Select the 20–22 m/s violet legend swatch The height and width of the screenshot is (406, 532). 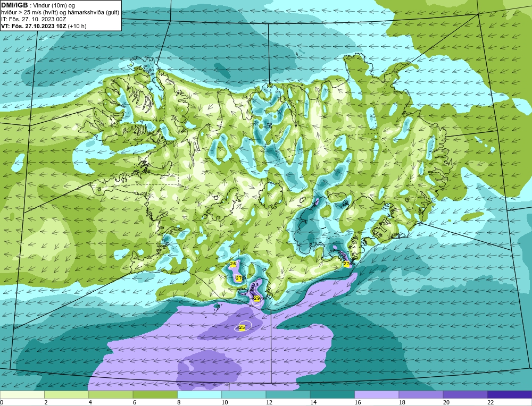click(465, 395)
